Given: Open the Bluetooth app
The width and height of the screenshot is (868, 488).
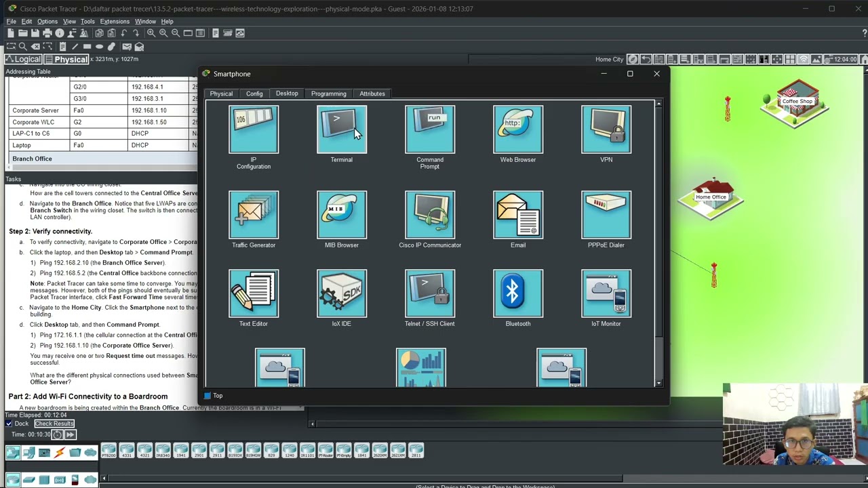Looking at the screenshot, I should (x=518, y=293).
